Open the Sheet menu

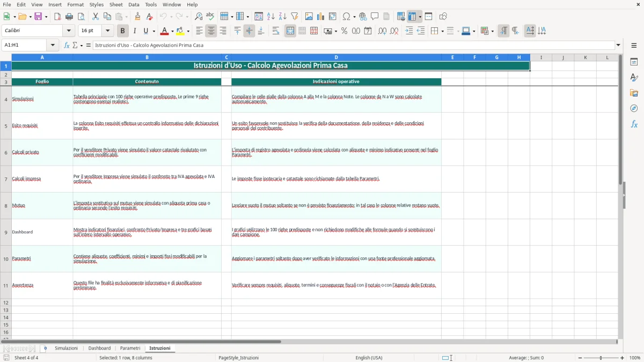[x=116, y=4]
